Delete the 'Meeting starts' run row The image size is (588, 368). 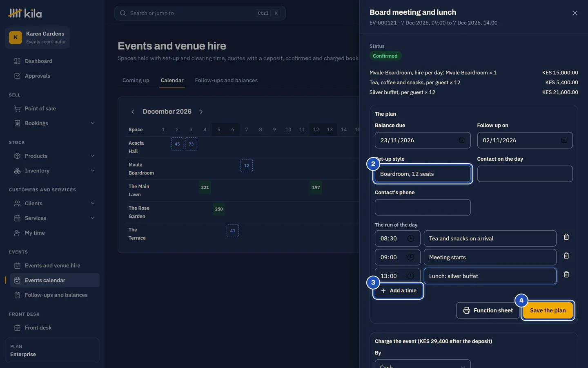[x=566, y=256]
